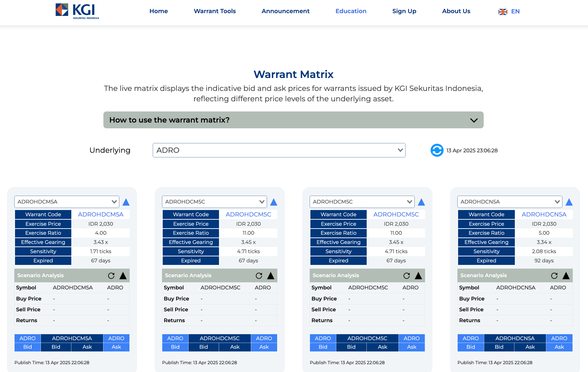Open ADROHDCM5C link in third card

point(396,214)
